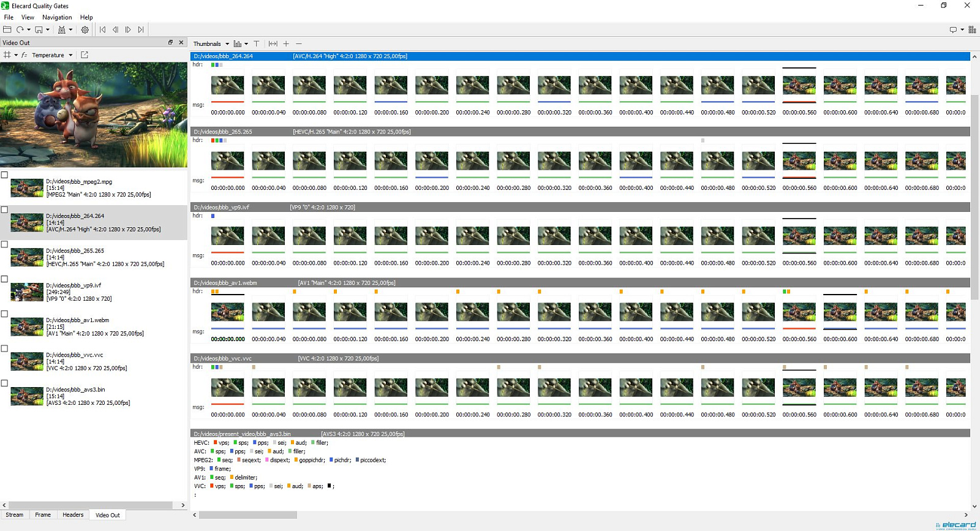The image size is (980, 531).
Task: Step to the previous frame
Action: [115, 29]
